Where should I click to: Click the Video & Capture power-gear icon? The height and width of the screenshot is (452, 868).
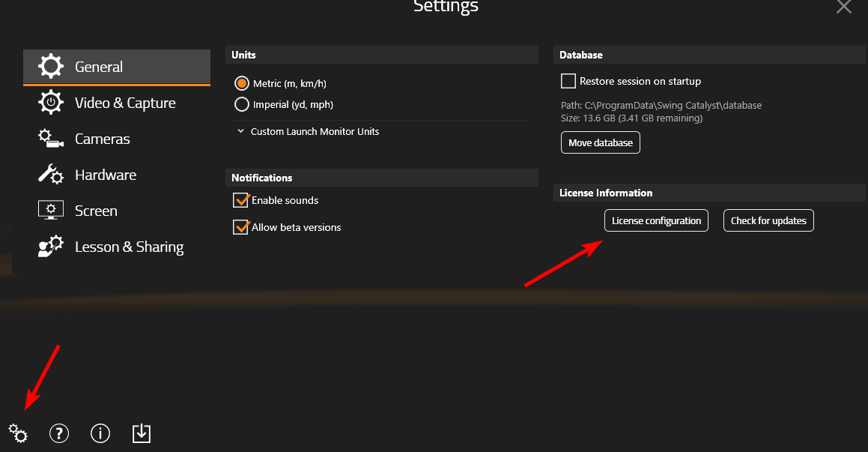pyautogui.click(x=50, y=103)
